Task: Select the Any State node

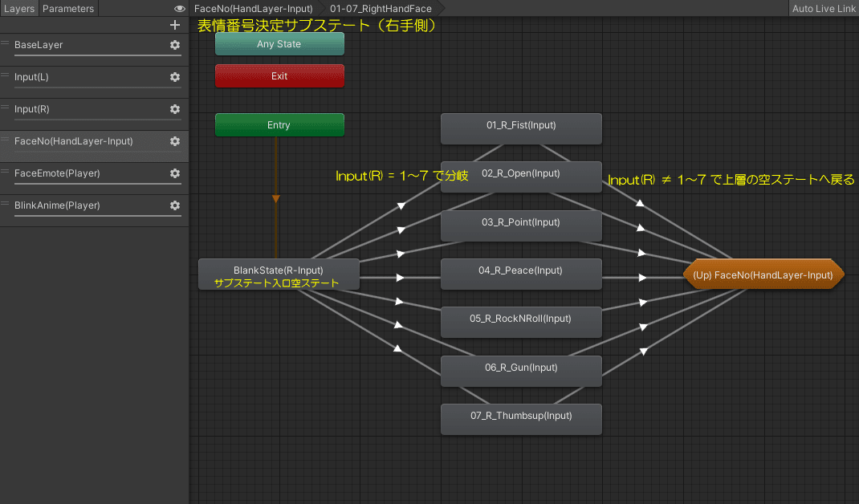Action: click(279, 44)
